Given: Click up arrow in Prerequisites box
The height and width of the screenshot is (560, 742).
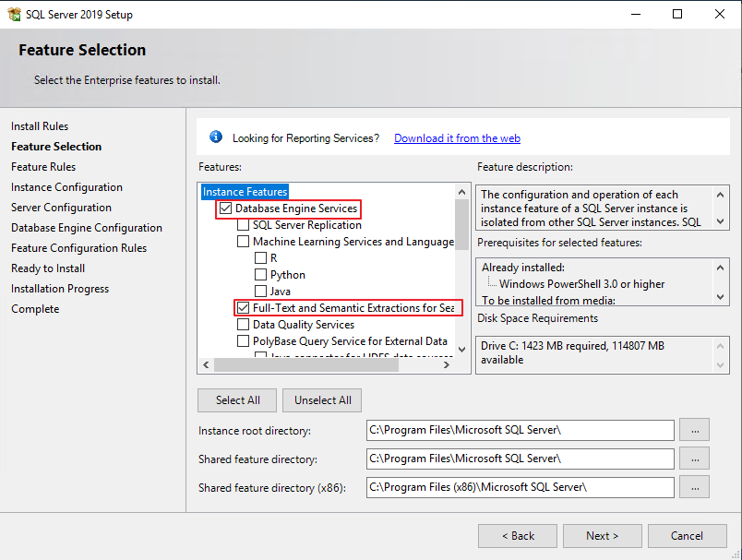Looking at the screenshot, I should [x=720, y=268].
